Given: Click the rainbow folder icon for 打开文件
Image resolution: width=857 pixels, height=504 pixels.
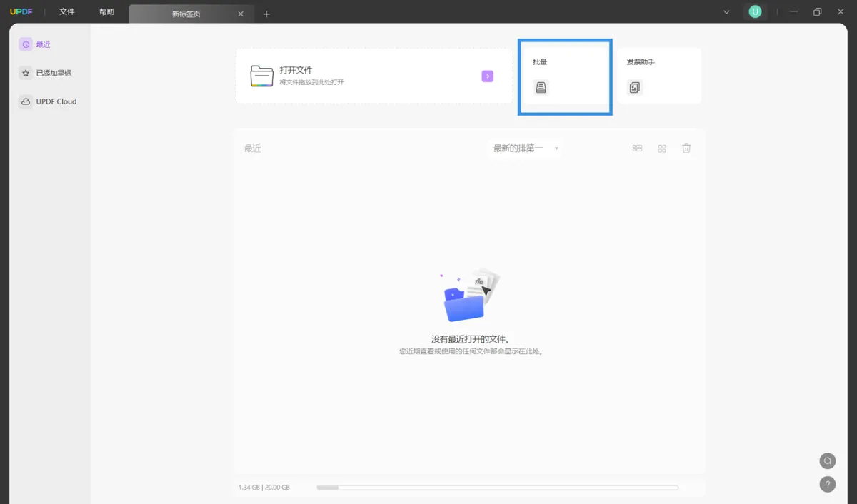Looking at the screenshot, I should 261,76.
